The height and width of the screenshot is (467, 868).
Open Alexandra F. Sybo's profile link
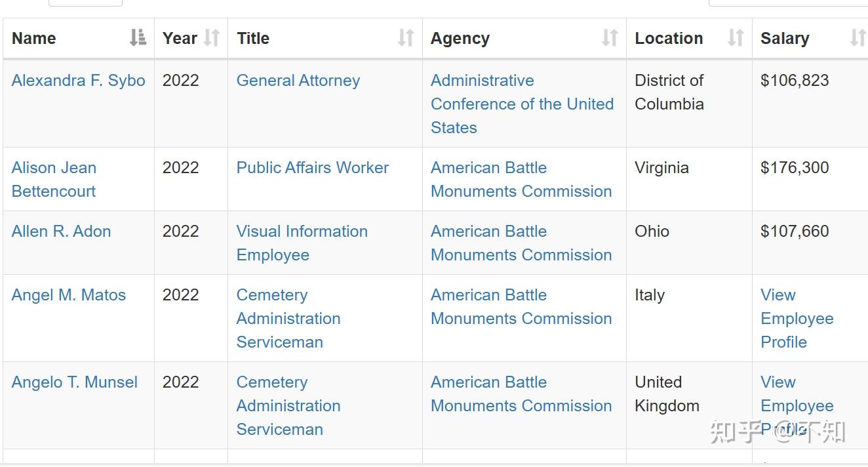point(79,81)
